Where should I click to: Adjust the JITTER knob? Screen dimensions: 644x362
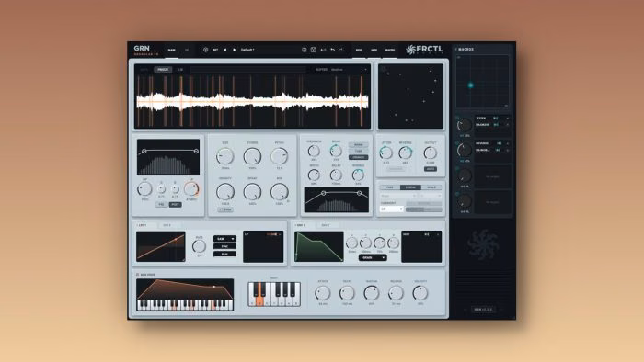pos(385,153)
